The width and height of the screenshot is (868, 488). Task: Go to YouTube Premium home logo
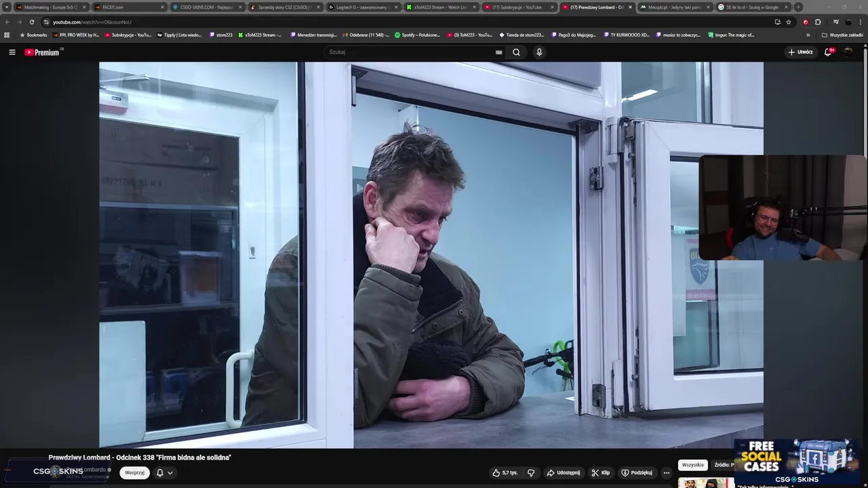coord(42,52)
